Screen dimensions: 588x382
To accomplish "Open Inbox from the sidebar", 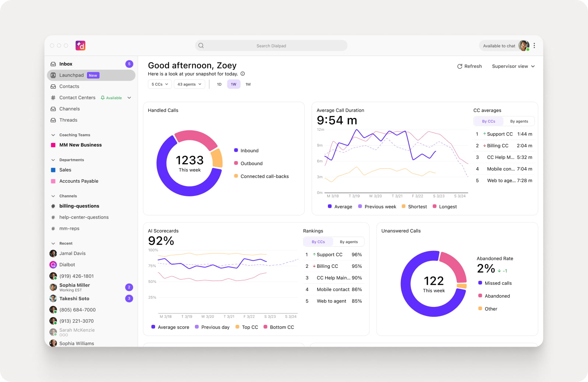I will pos(91,64).
